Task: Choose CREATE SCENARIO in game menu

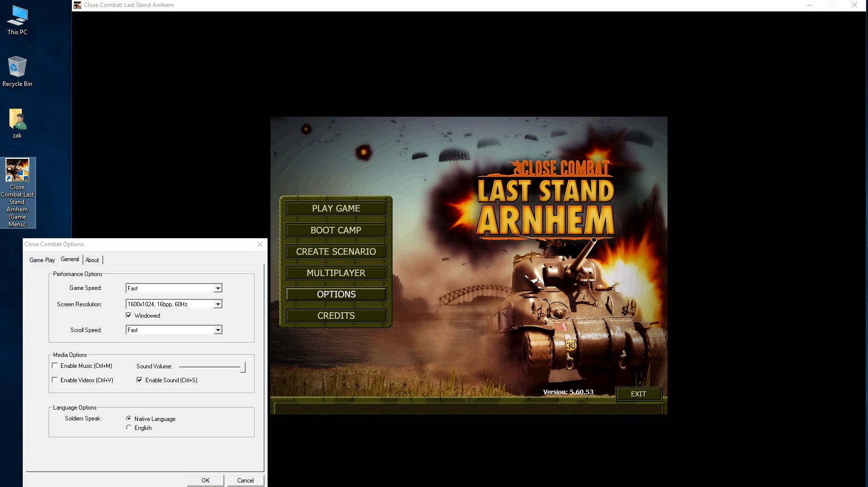Action: pos(336,252)
